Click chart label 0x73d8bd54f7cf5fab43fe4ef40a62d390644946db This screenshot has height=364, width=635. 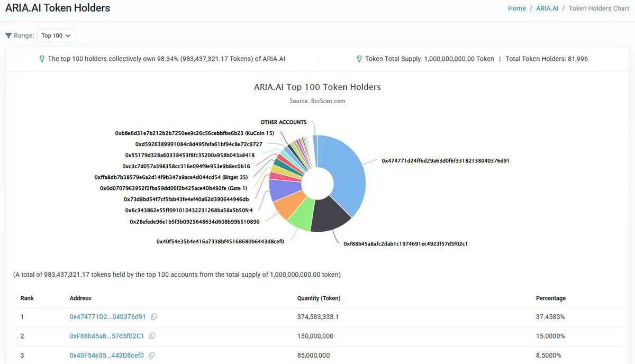pyautogui.click(x=186, y=199)
